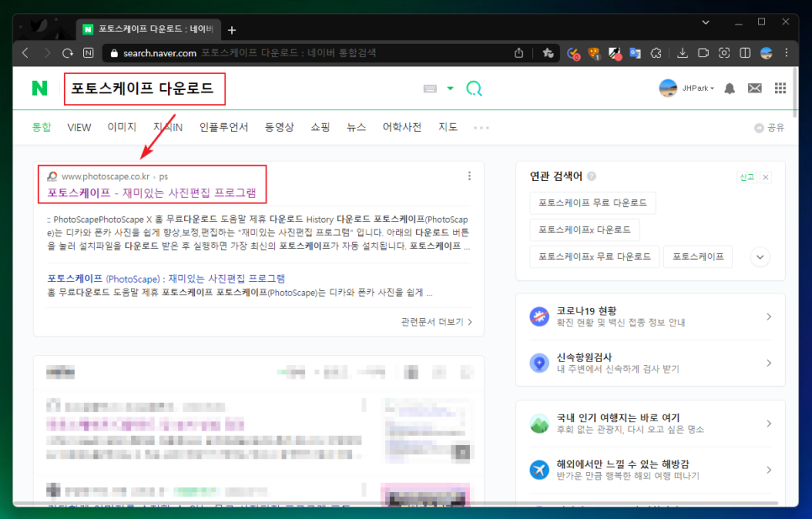Open the 신속항원검사 chevron

(769, 363)
